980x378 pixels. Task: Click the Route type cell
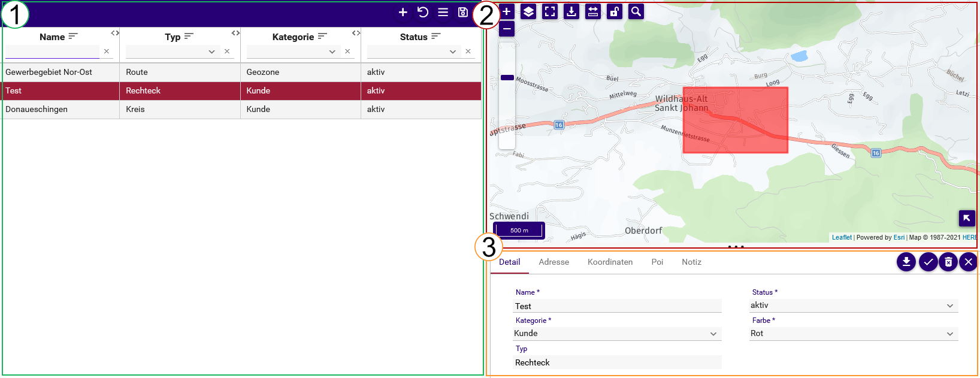[180, 72]
